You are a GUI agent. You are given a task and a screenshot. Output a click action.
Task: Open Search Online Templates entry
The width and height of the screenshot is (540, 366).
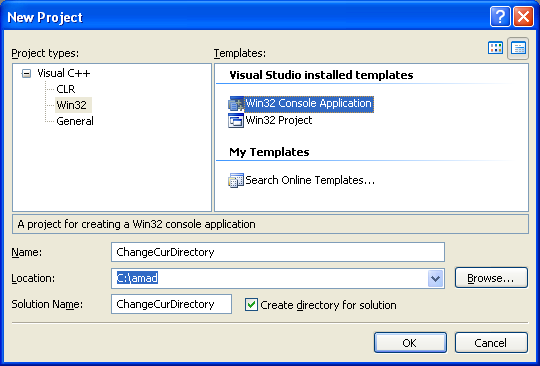[310, 180]
